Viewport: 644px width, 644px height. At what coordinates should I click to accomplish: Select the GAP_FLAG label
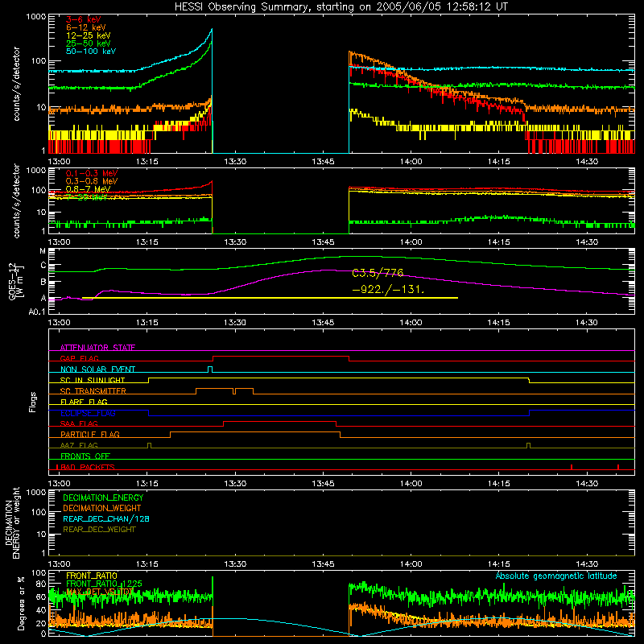pyautogui.click(x=79, y=358)
